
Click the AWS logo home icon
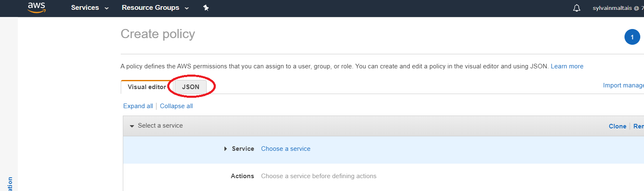[37, 7]
